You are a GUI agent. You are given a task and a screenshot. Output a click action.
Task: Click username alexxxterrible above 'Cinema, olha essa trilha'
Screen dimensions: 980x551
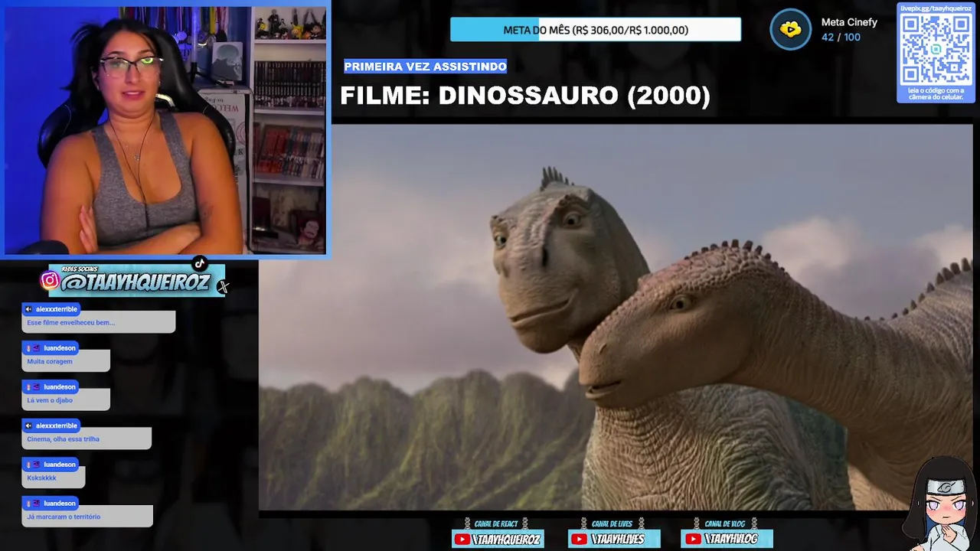[x=57, y=425]
